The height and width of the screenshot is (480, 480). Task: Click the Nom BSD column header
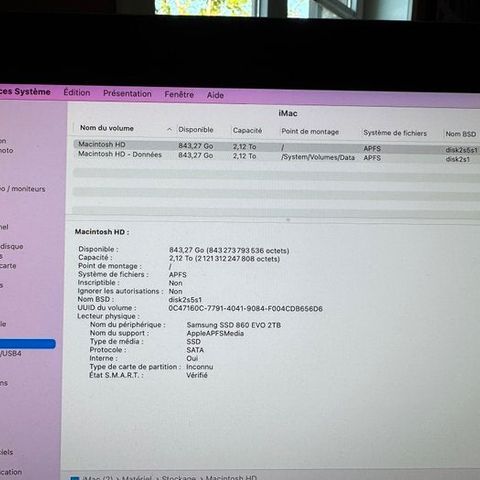[x=461, y=134]
